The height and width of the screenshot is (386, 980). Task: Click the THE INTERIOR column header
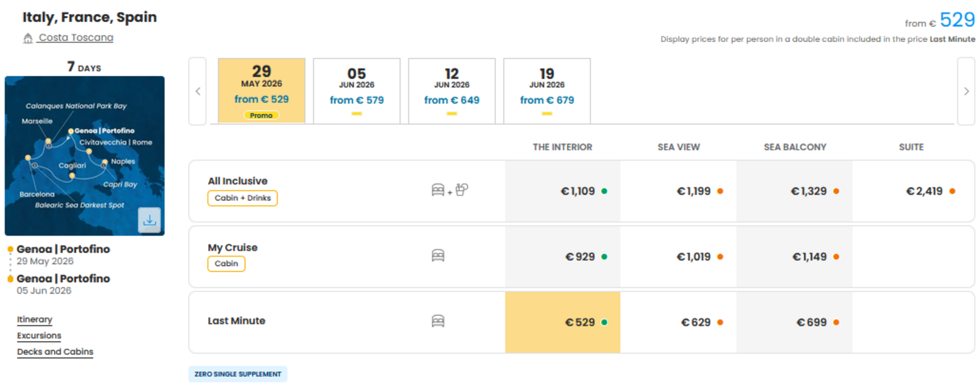562,147
